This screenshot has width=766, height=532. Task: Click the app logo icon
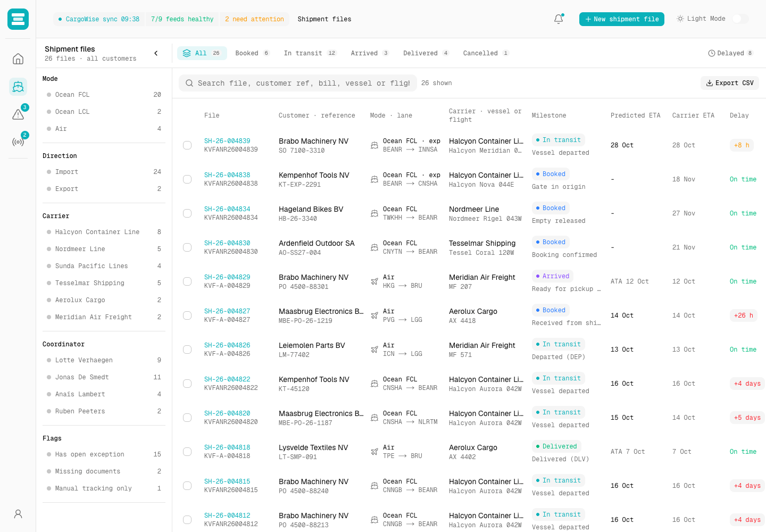[x=18, y=19]
